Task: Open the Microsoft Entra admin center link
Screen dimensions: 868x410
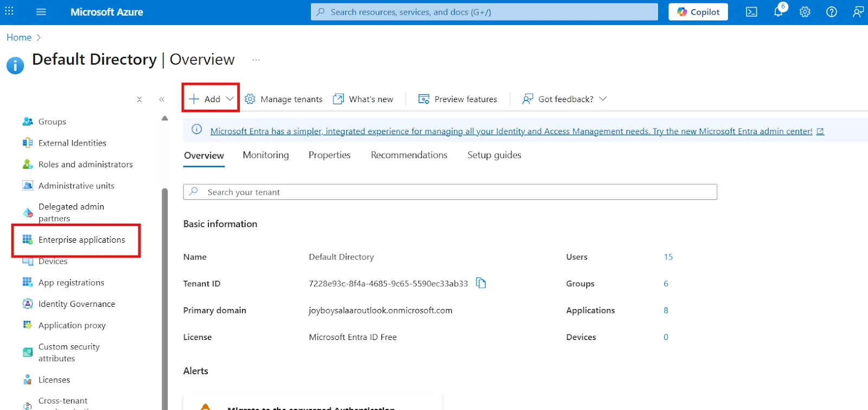Action: 516,131
